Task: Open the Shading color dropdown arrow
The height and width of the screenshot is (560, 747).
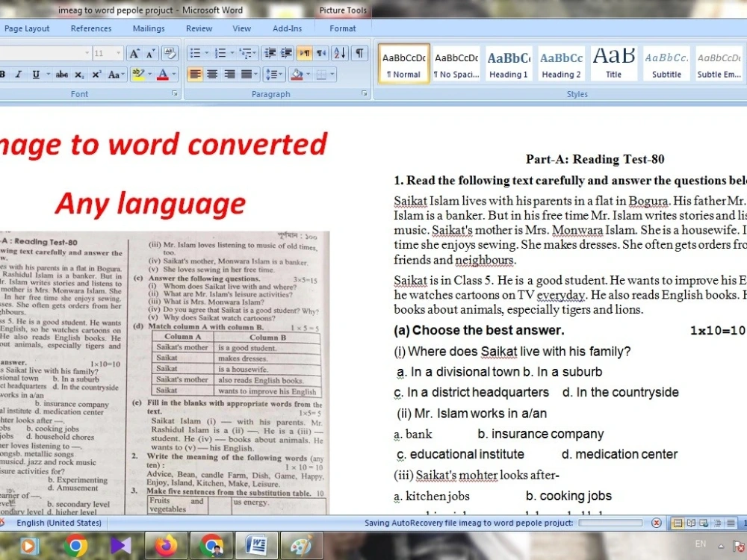Action: [309, 74]
